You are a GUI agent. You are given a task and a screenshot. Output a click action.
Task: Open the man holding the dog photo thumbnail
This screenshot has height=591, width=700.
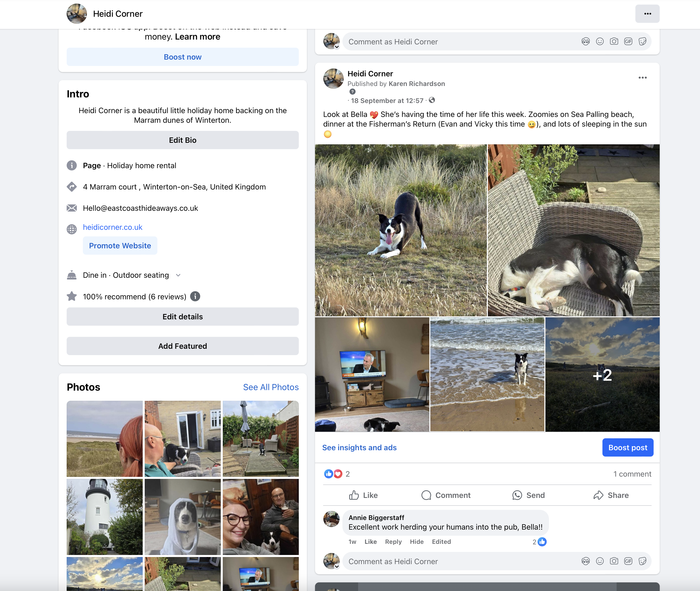coord(182,439)
